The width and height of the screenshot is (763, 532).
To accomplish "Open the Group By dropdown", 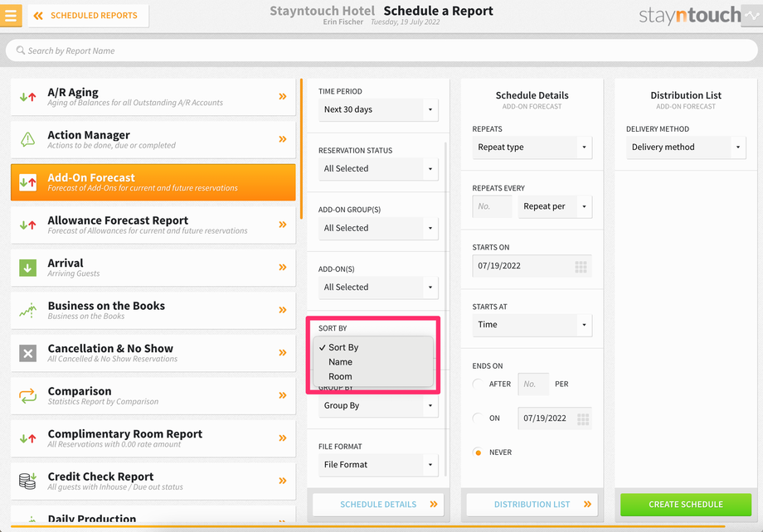I will pyautogui.click(x=378, y=406).
